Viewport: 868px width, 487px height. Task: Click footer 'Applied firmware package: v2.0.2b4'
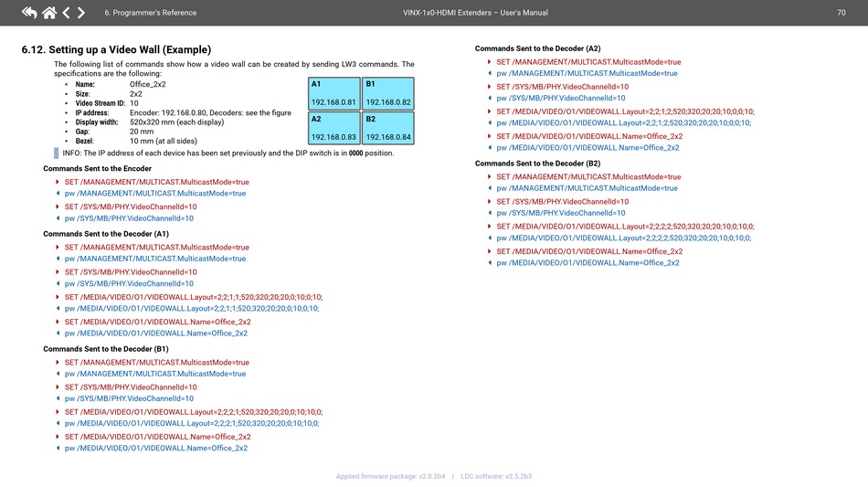click(x=390, y=476)
